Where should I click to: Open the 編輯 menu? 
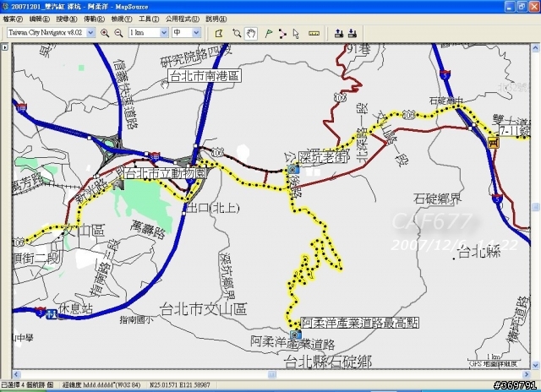point(40,19)
